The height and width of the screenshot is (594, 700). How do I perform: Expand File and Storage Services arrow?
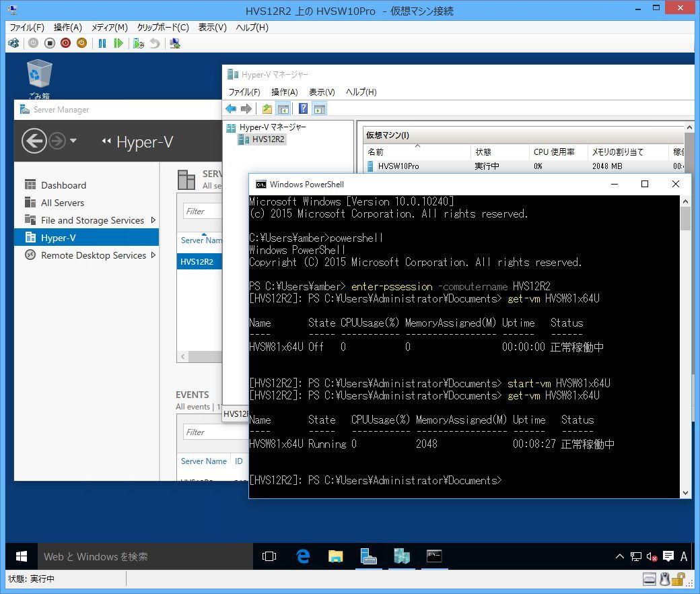153,220
